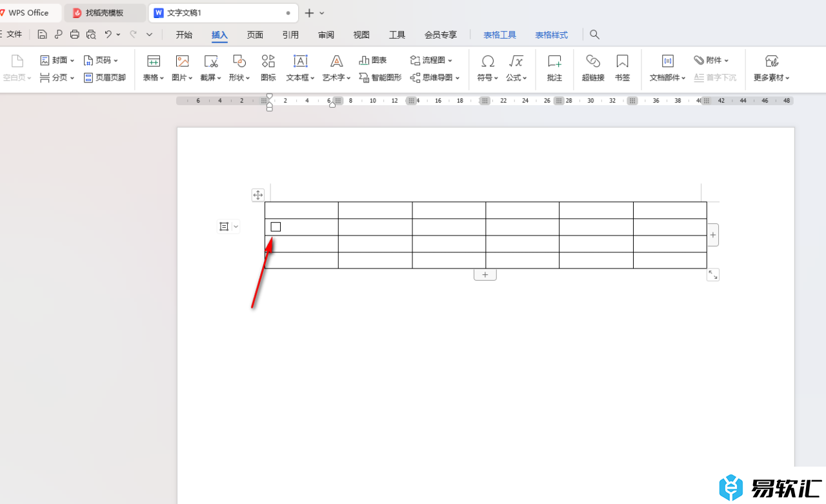Expand the quick access toolbar customize arrow

tap(149, 34)
